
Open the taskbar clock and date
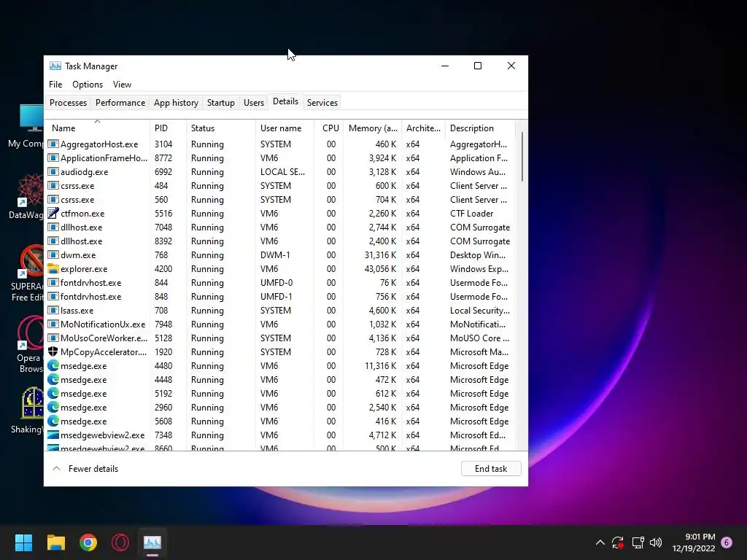694,542
